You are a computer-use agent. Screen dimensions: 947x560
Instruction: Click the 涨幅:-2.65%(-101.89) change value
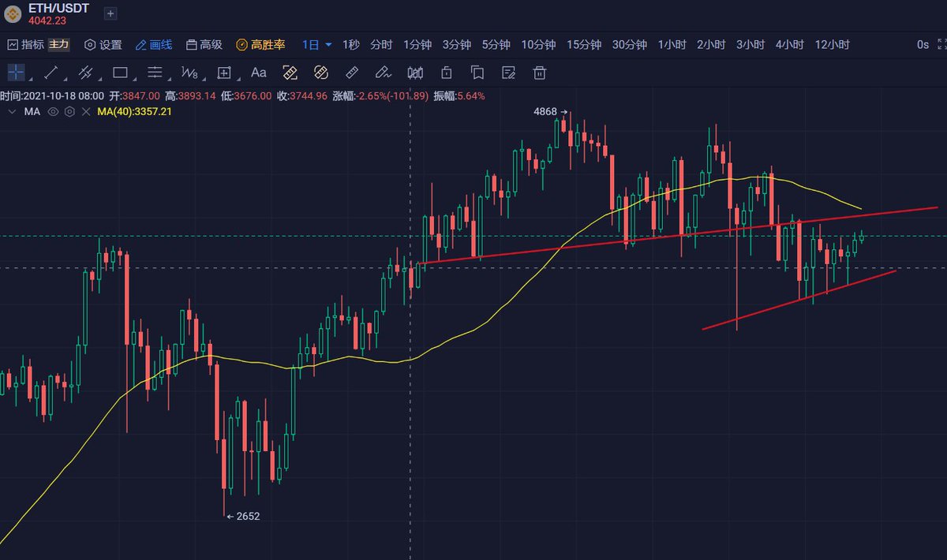click(381, 95)
